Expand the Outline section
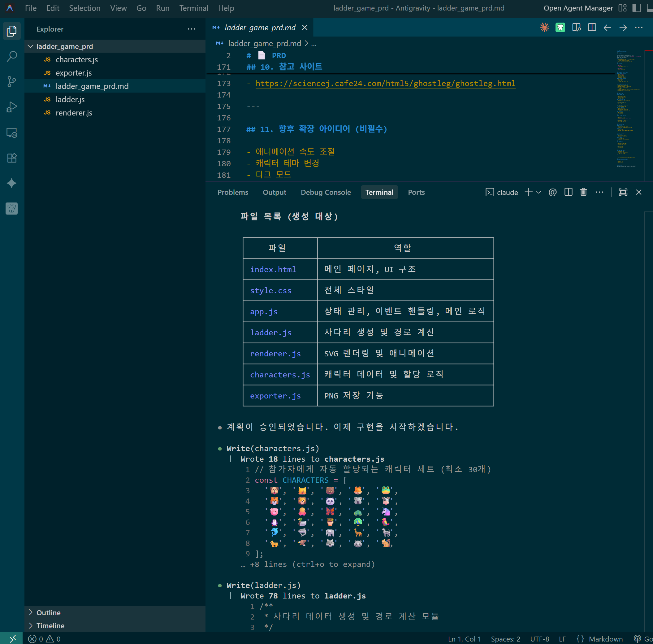The width and height of the screenshot is (653, 644). [48, 612]
